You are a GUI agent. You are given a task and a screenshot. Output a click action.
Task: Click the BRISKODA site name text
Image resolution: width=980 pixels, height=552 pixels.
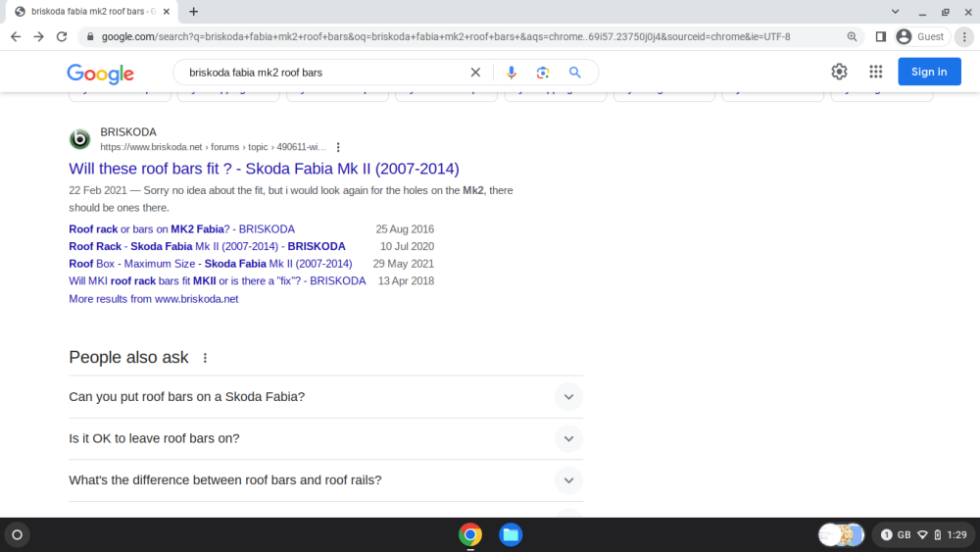tap(128, 132)
